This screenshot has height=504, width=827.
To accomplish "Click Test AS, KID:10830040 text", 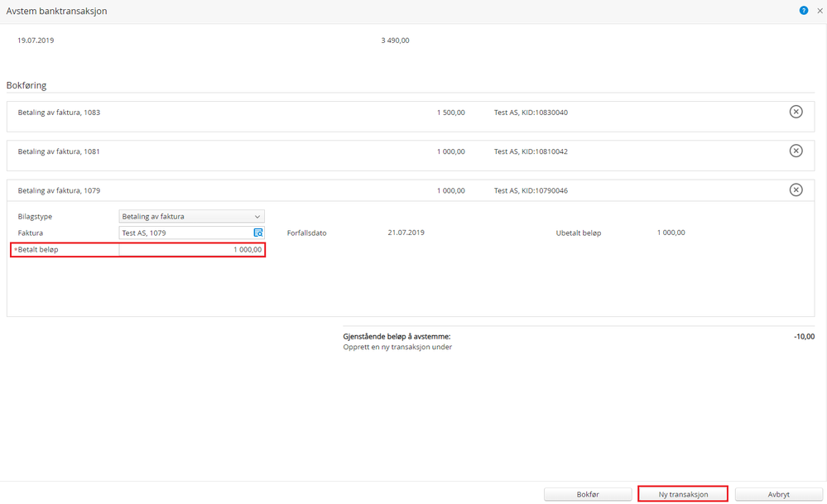I will coord(531,113).
